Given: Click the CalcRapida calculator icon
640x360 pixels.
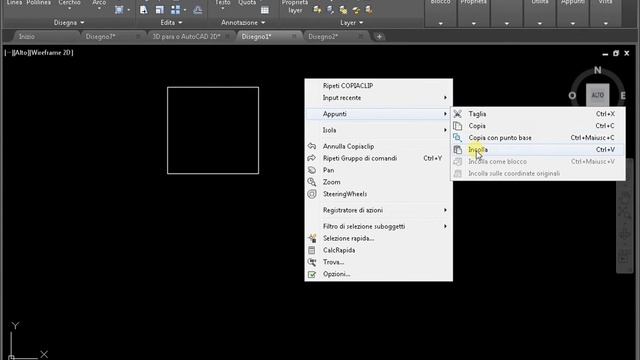Looking at the screenshot, I should 312,250.
